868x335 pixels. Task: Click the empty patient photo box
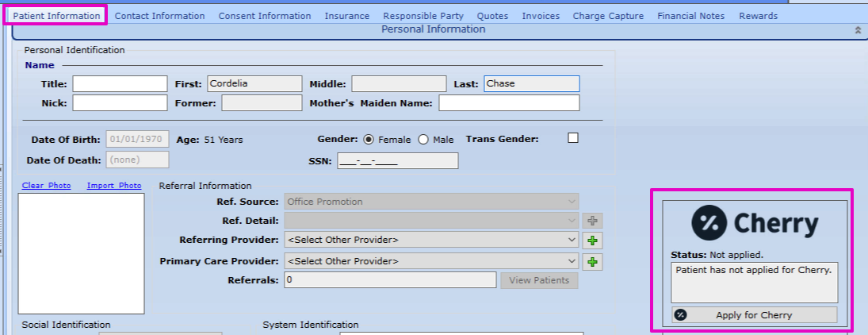tap(81, 253)
